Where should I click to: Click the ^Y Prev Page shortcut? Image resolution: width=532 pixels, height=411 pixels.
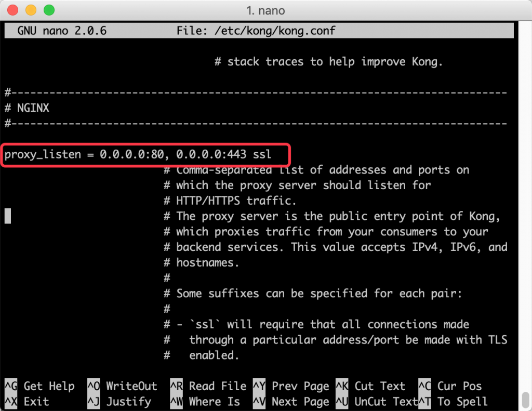pyautogui.click(x=291, y=386)
